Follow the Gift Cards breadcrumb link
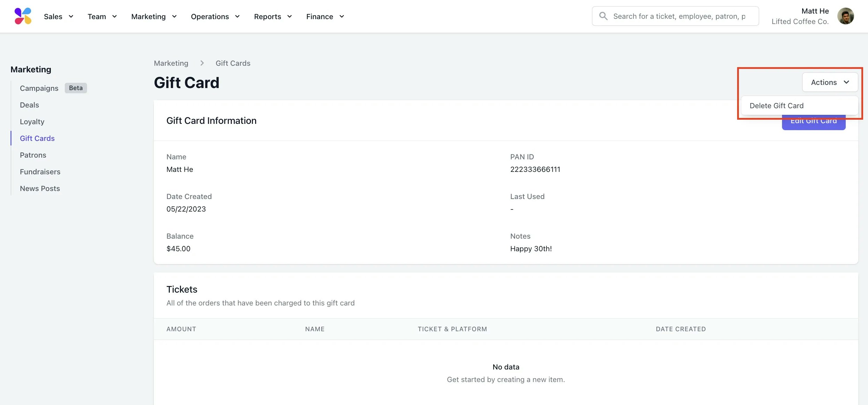 [233, 63]
